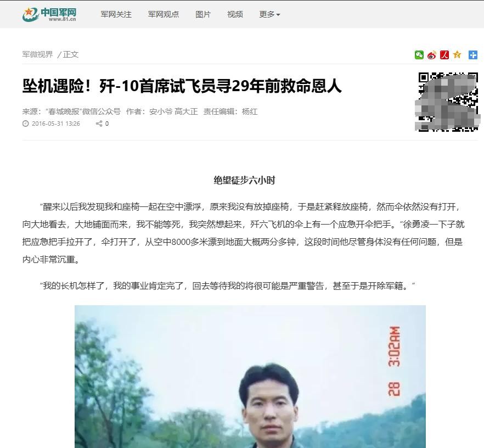
Task: Open 军微视界 breadcrumb link
Action: tap(38, 54)
